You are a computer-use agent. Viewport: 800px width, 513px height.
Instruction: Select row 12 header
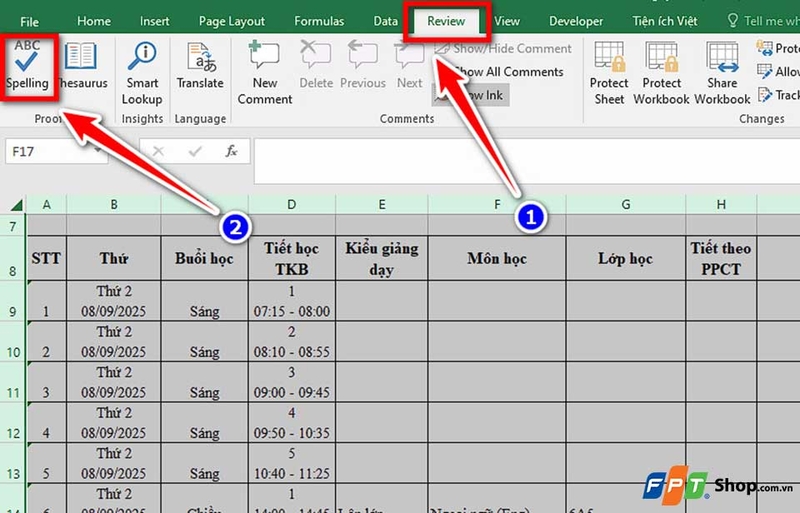(13, 422)
